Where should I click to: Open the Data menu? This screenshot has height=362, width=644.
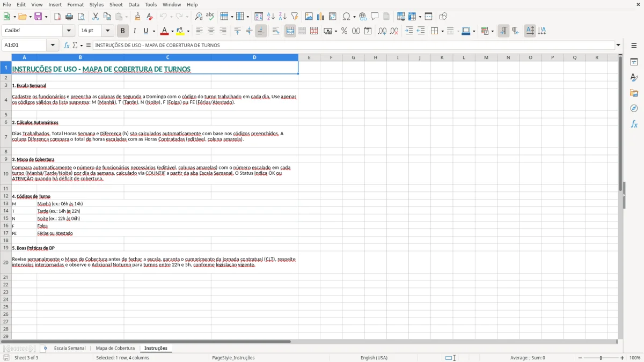click(134, 4)
